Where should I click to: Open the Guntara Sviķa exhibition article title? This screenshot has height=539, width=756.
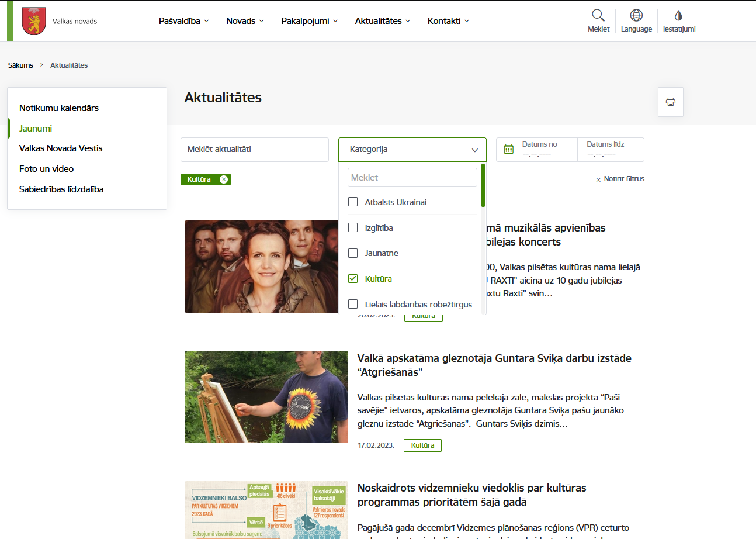pyautogui.click(x=494, y=365)
